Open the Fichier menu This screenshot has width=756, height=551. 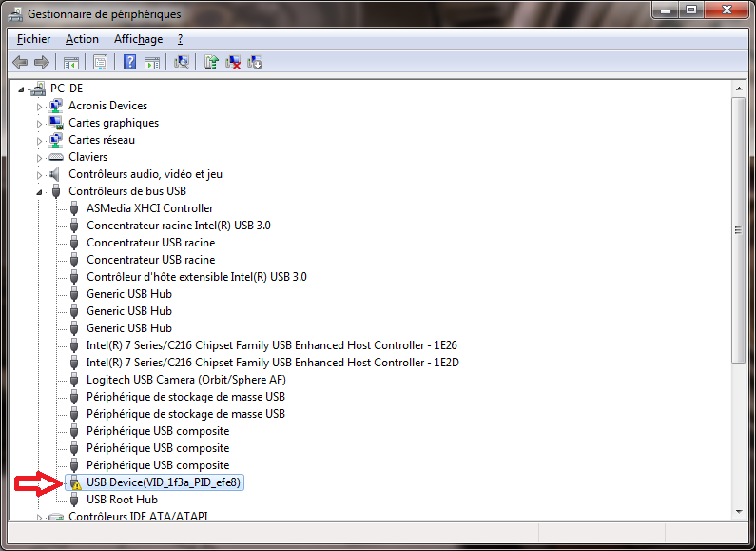(x=33, y=39)
